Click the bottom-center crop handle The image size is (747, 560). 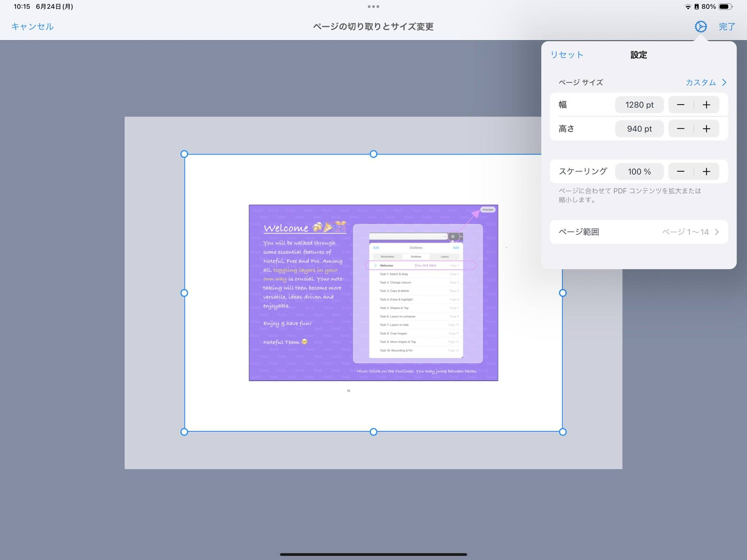[x=373, y=432]
